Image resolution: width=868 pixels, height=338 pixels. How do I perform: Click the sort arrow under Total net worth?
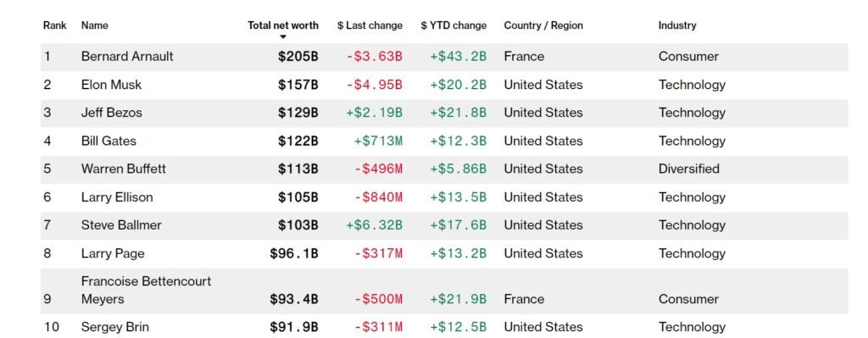[283, 37]
